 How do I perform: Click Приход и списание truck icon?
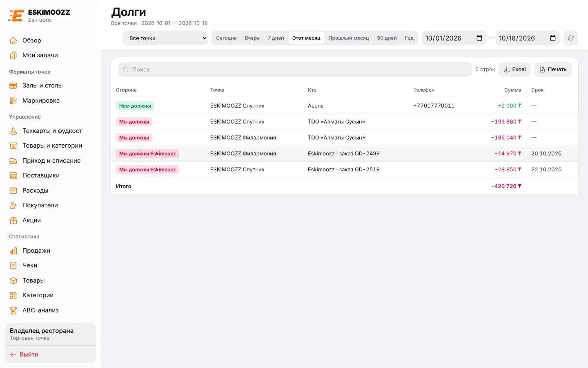[13, 161]
